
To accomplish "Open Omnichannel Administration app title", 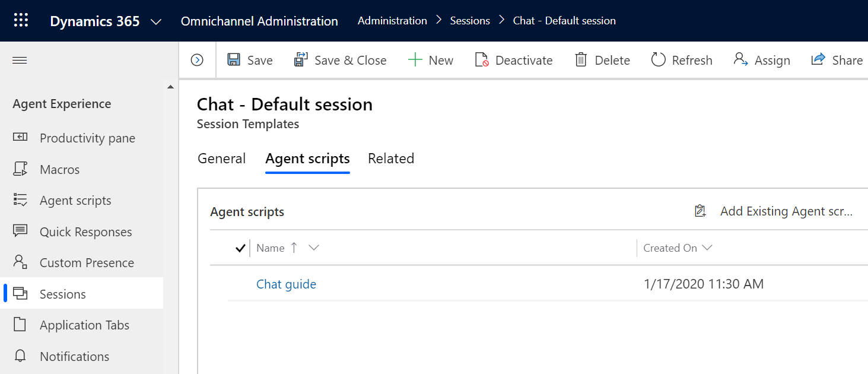I will pos(259,21).
